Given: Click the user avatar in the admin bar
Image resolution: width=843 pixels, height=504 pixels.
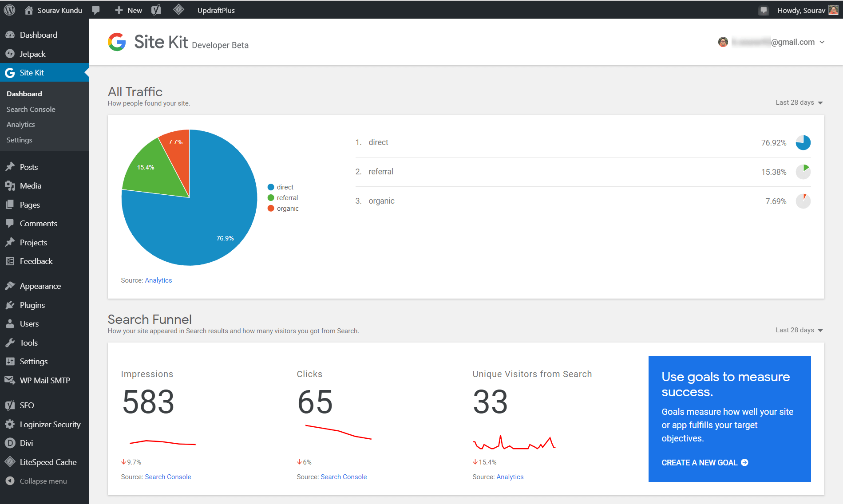Looking at the screenshot, I should pyautogui.click(x=833, y=10).
